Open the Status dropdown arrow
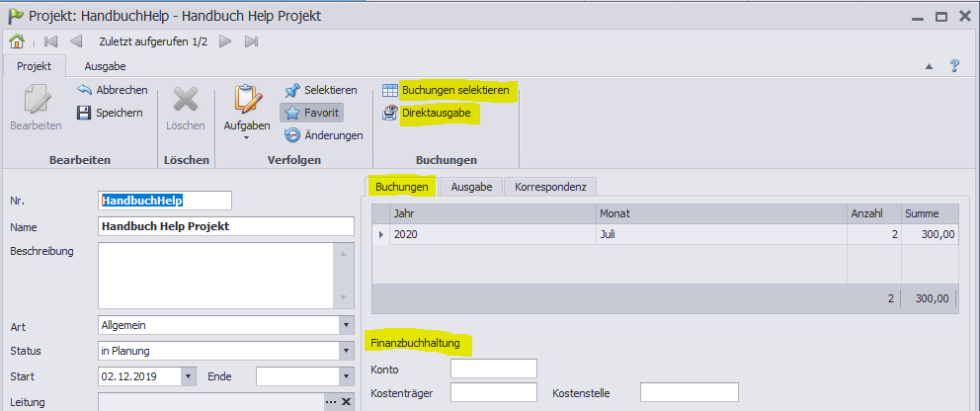Image resolution: width=980 pixels, height=411 pixels. coord(346,351)
